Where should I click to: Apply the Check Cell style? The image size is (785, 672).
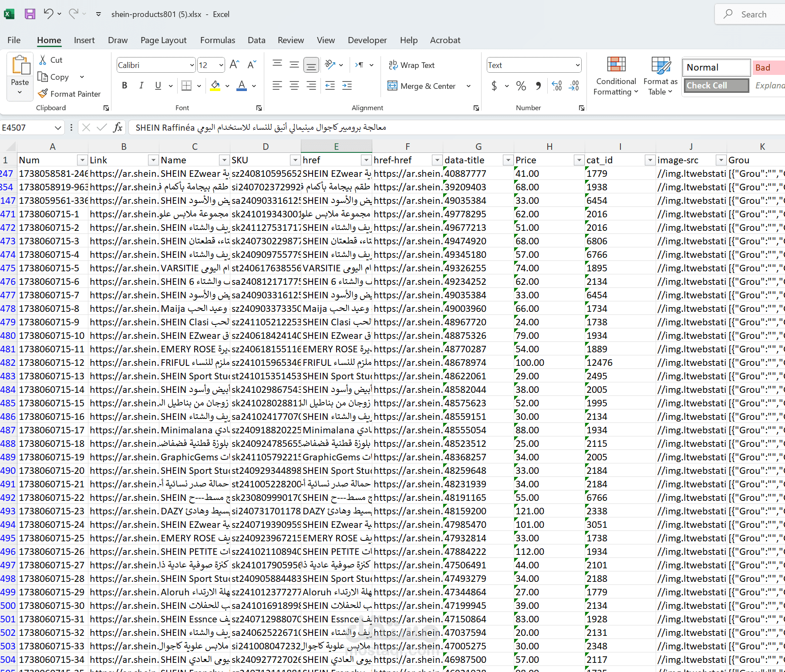point(716,85)
